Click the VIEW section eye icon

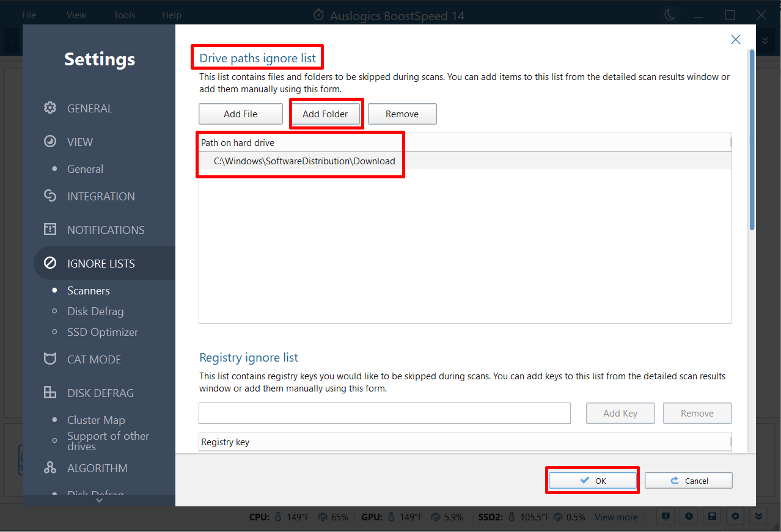point(50,142)
